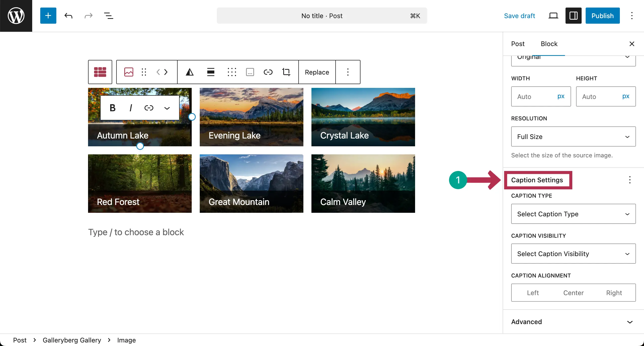The height and width of the screenshot is (346, 644).
Task: Open the block inserter with the plus icon
Action: [48, 15]
